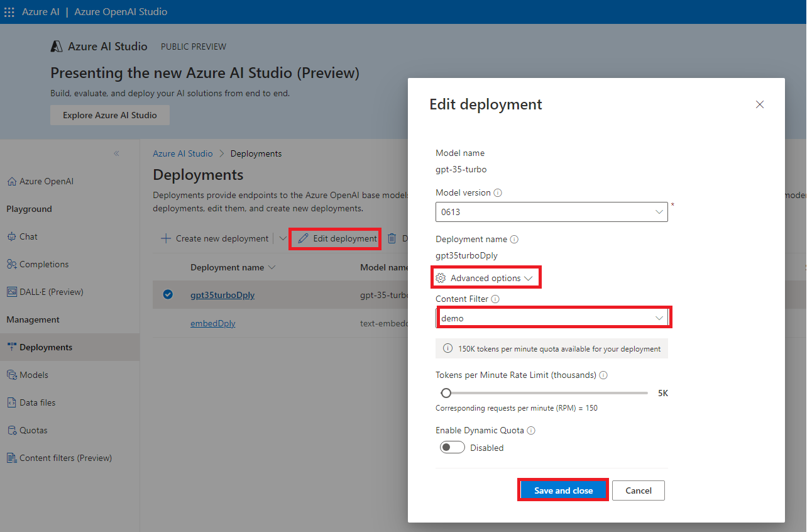Select Deployments in the sidebar

coord(70,347)
